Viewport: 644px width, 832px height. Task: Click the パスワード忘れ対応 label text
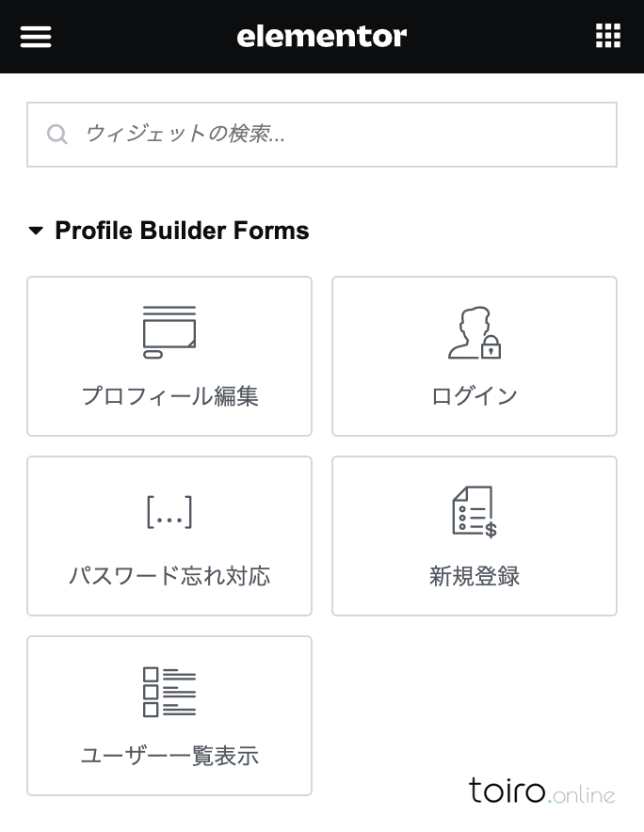169,576
